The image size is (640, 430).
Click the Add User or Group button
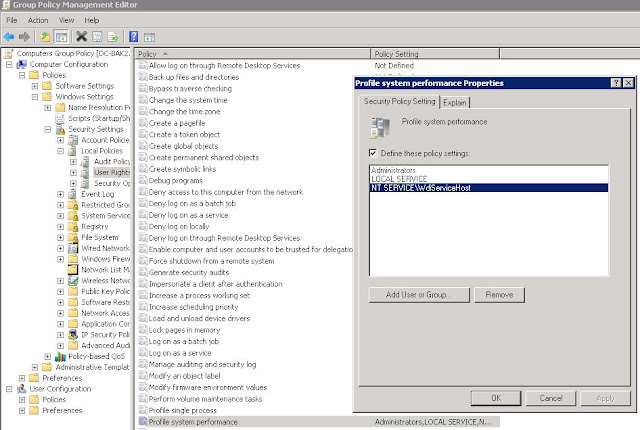419,295
